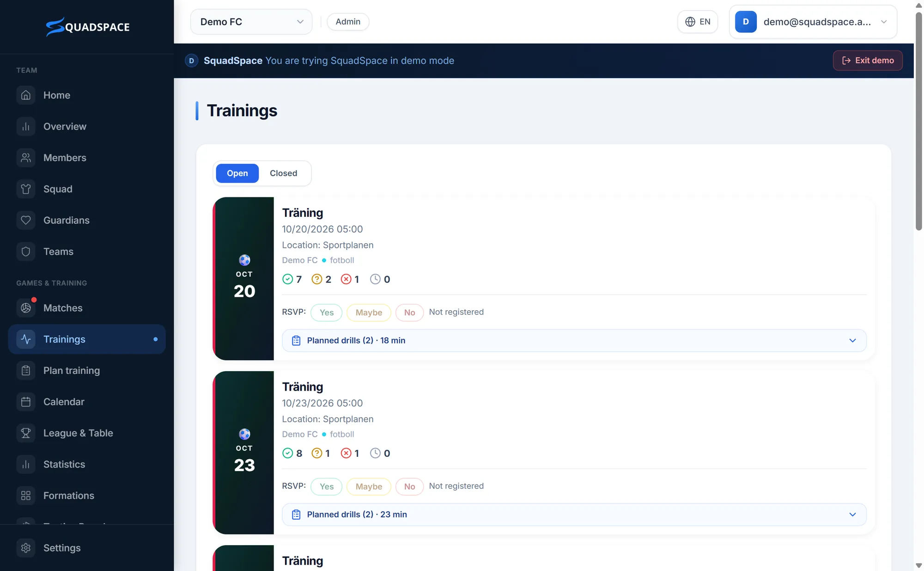The height and width of the screenshot is (571, 924).
Task: Click the Overview bar chart icon
Action: tap(26, 126)
